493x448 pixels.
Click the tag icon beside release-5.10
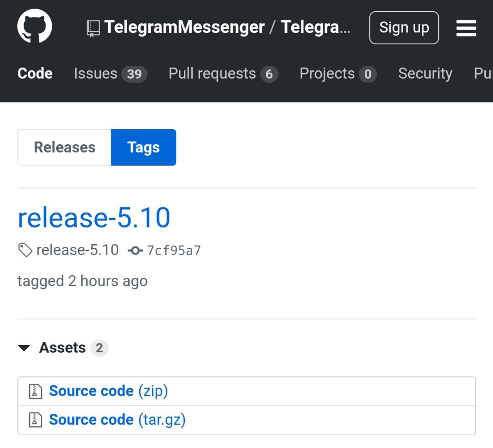pos(25,250)
